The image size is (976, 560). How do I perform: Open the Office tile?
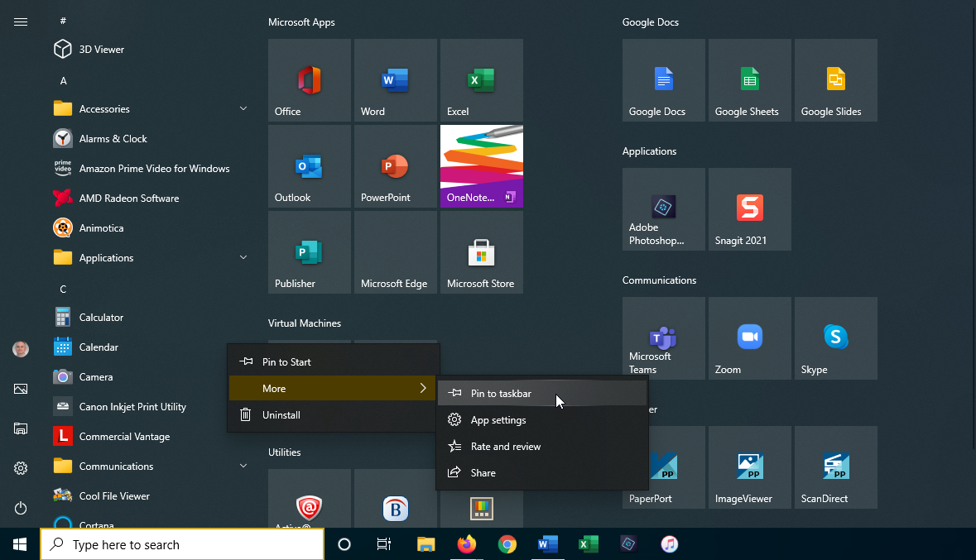[x=310, y=80]
